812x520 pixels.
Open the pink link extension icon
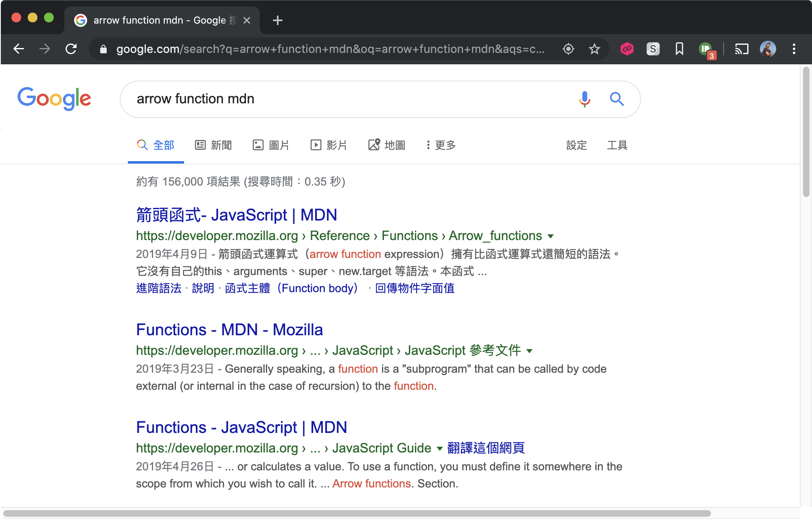point(627,49)
